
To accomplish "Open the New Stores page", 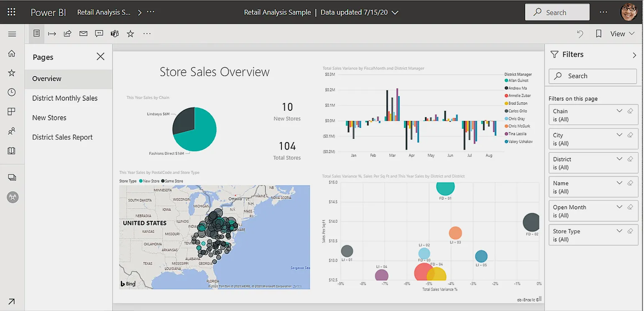I will tap(49, 118).
